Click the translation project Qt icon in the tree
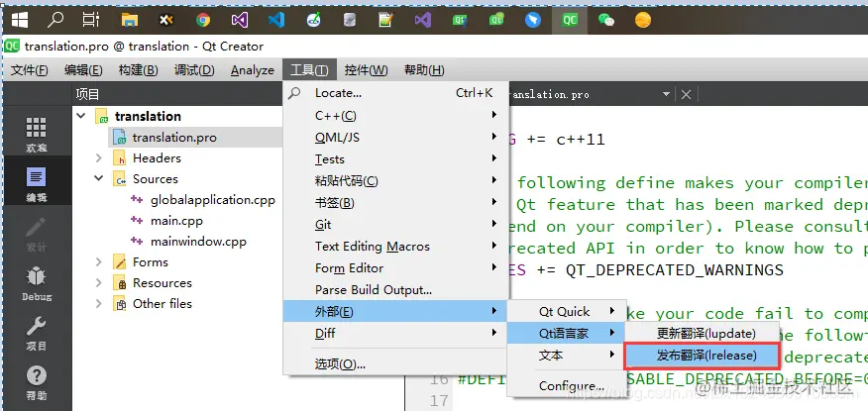Image resolution: width=868 pixels, height=411 pixels. click(101, 116)
